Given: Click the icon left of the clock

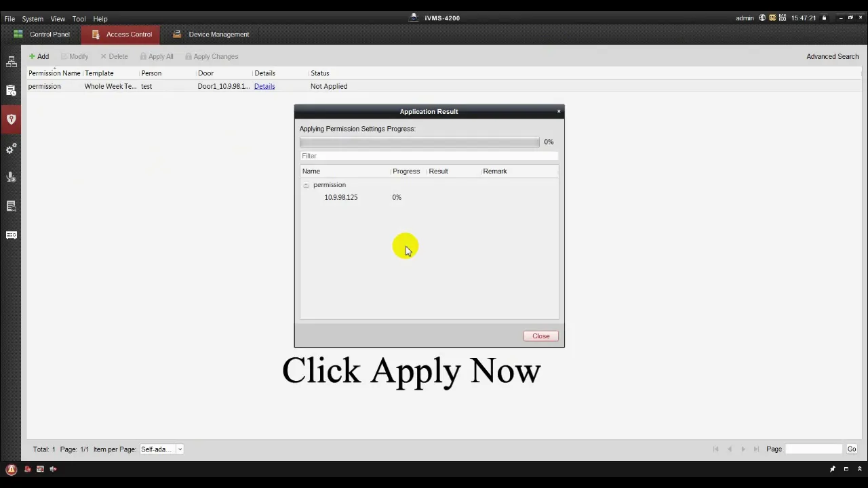Looking at the screenshot, I should (783, 18).
